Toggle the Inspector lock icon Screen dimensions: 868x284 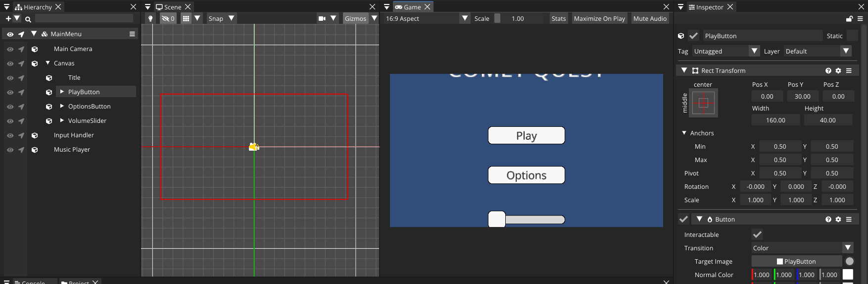pos(849,19)
